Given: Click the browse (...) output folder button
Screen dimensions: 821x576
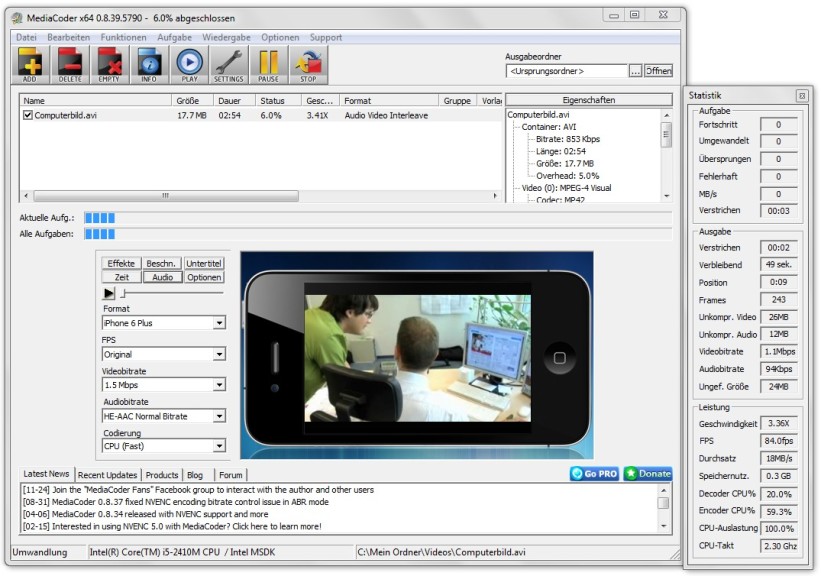Looking at the screenshot, I should pos(635,71).
